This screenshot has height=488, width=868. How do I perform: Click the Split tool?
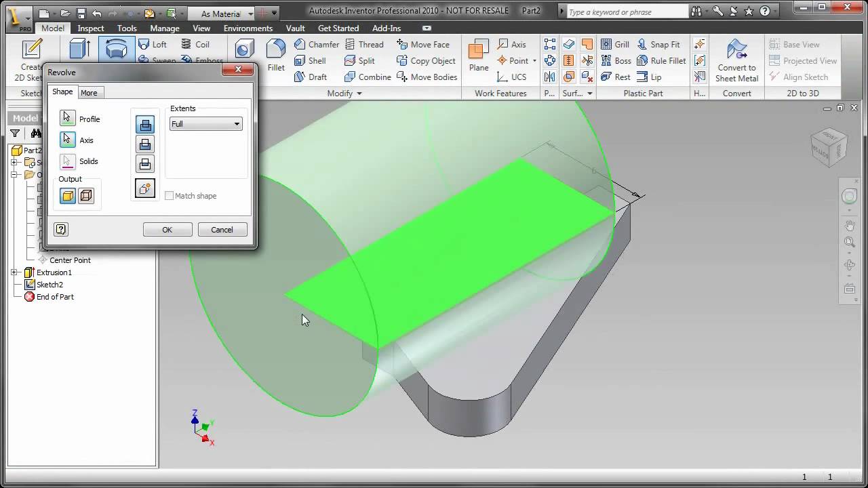click(359, 60)
